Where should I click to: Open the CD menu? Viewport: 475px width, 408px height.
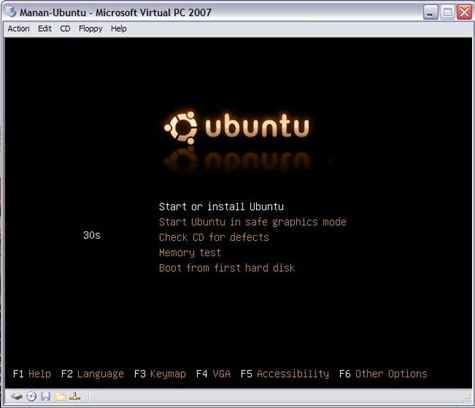65,29
